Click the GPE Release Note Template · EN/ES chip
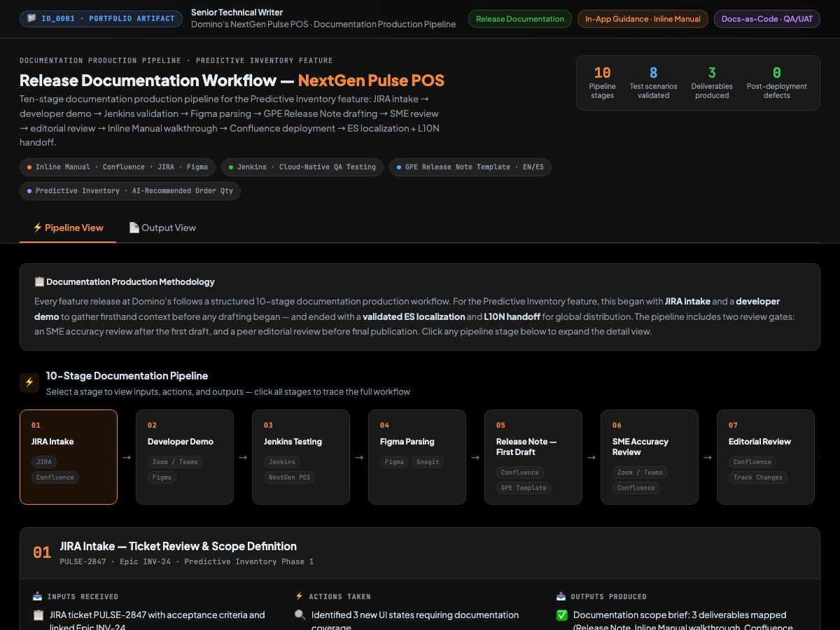Screen dimensions: 840x630 pyautogui.click(x=470, y=167)
